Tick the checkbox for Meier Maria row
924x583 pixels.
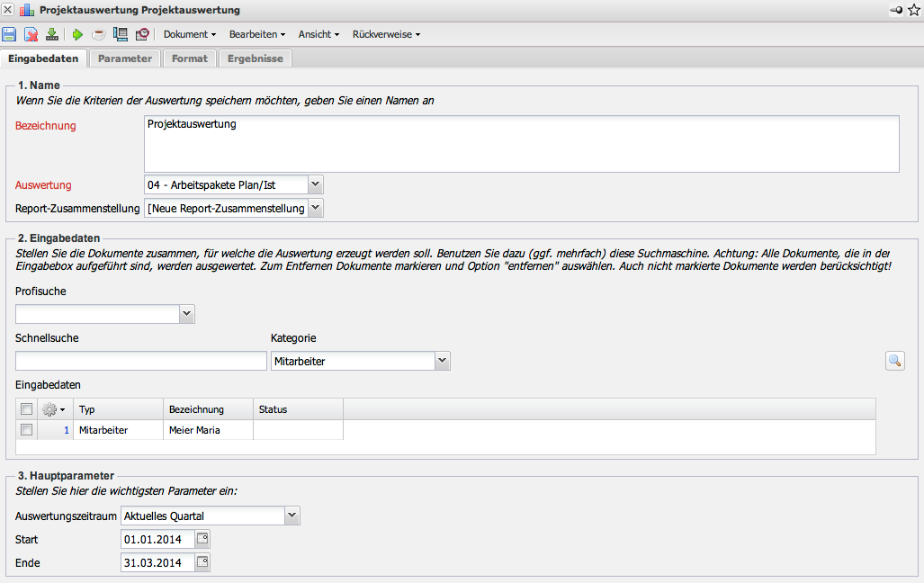coord(27,430)
